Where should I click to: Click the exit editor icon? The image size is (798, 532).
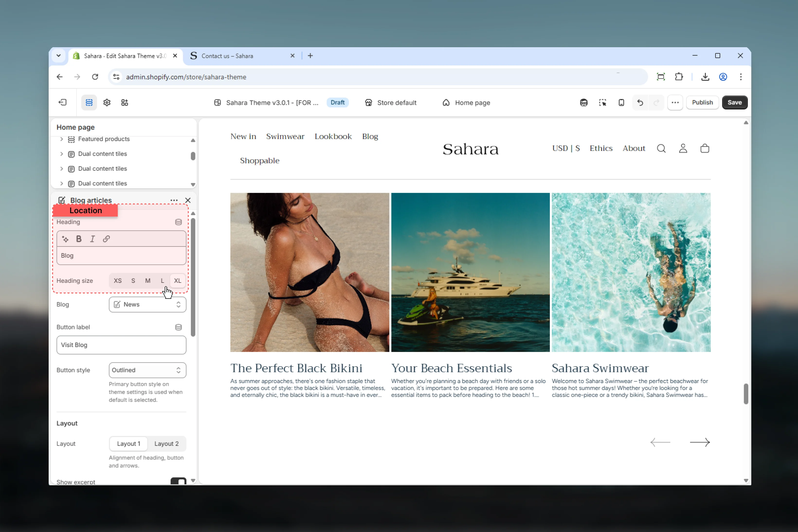[x=63, y=102]
